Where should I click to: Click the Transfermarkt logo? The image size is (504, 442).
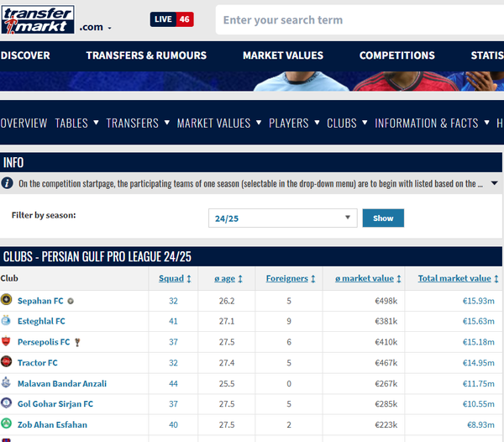pos(38,18)
